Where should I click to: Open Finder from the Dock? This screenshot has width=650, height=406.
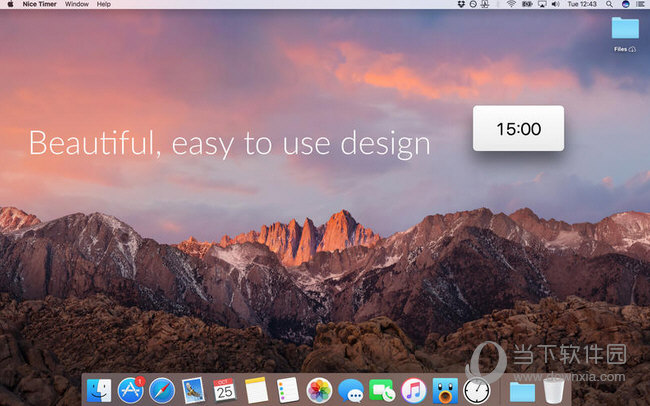tap(99, 391)
